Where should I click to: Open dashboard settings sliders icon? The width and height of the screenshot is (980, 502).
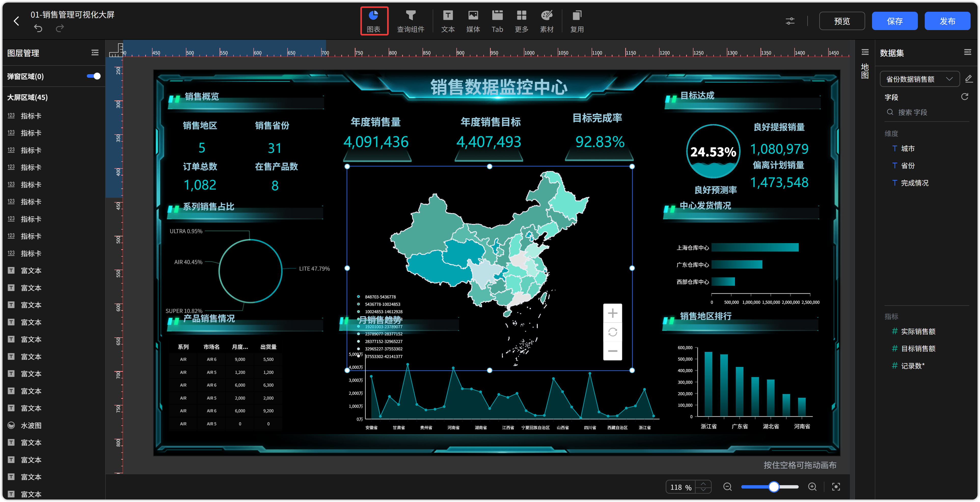(790, 21)
